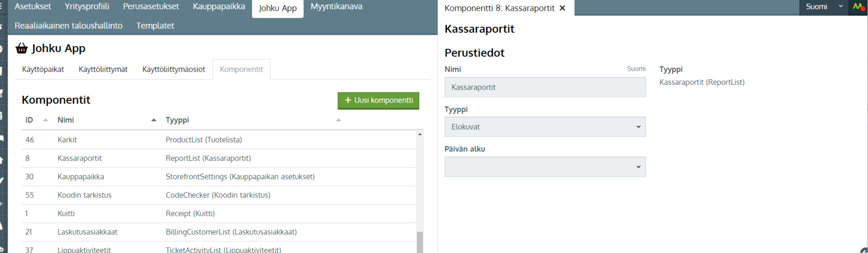868x253 pixels.
Task: Click the component list scrollbar thumb
Action: tap(420, 242)
